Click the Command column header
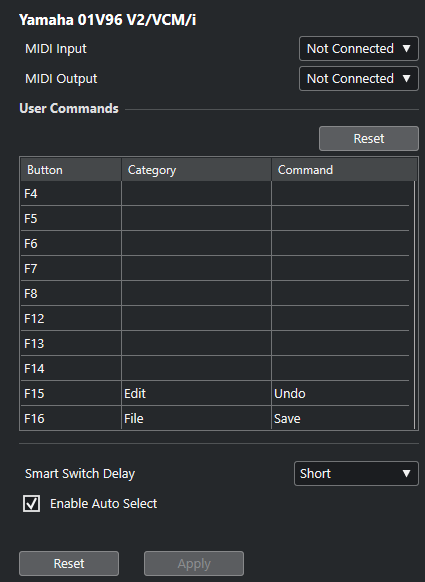The width and height of the screenshot is (425, 582). coord(344,170)
